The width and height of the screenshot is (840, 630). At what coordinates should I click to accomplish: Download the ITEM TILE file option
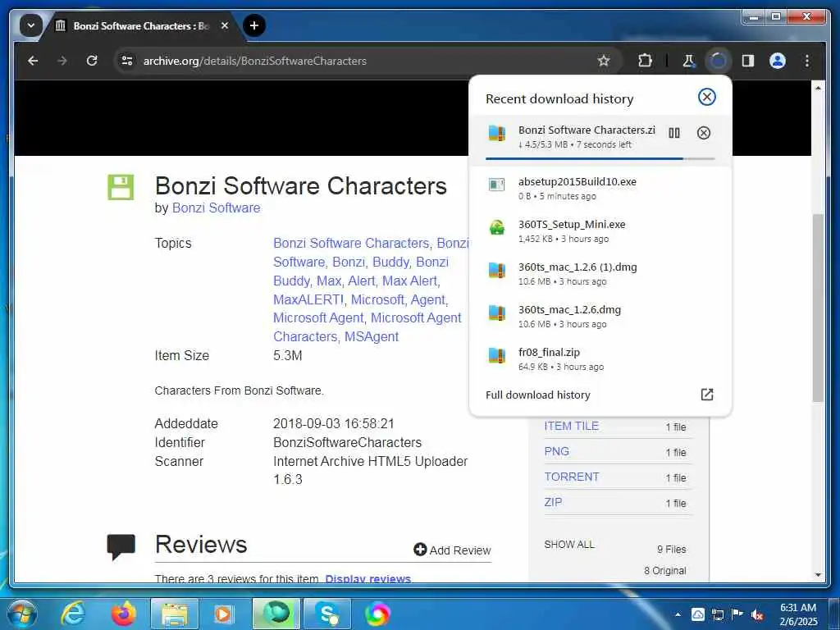pos(571,426)
